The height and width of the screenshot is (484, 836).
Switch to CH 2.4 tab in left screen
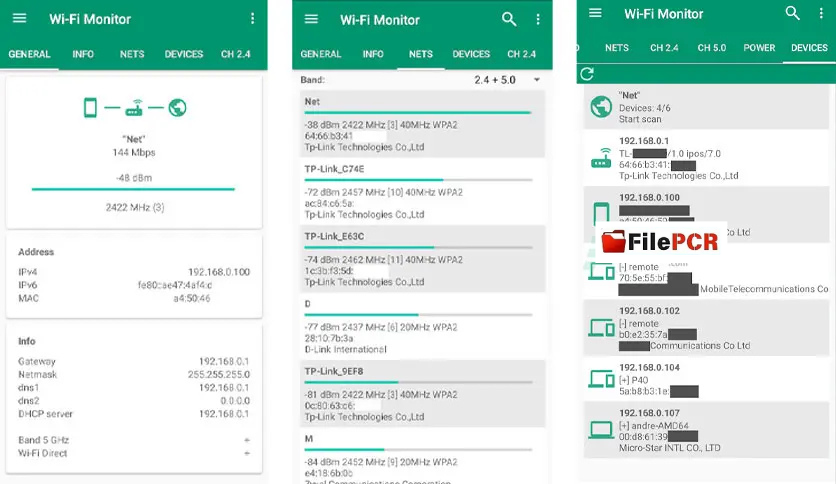[236, 54]
